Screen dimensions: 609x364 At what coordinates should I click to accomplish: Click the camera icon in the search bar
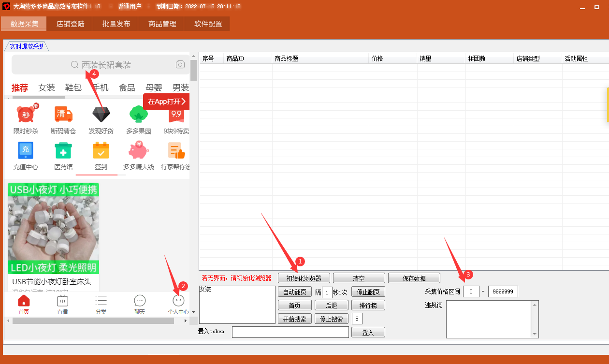tap(180, 64)
